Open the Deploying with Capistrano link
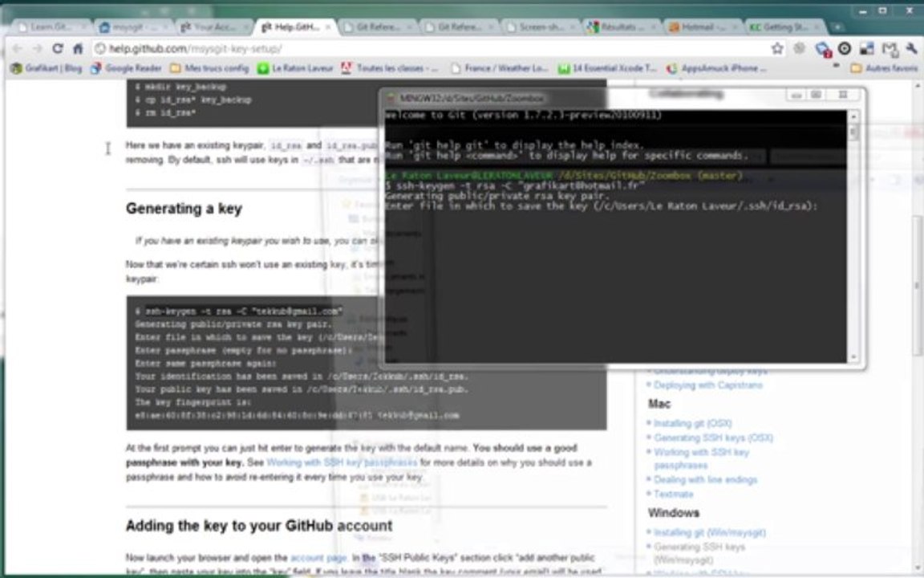Screen dimensions: 924x578 coord(707,385)
